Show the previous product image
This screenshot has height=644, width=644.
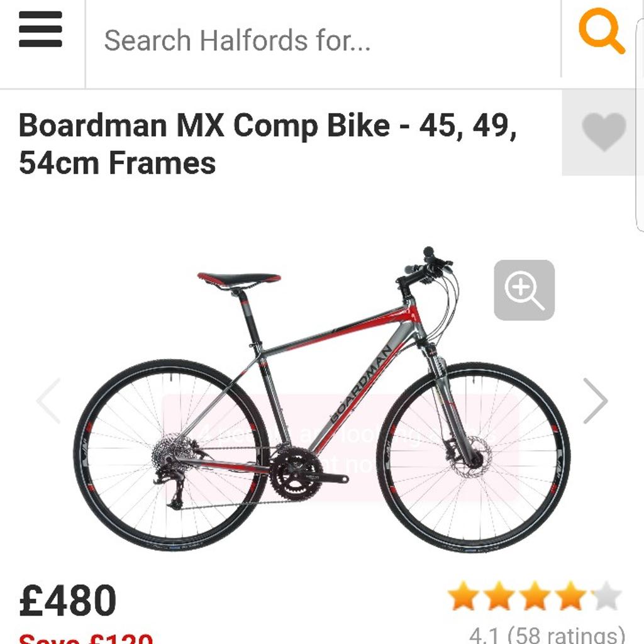pos(48,401)
